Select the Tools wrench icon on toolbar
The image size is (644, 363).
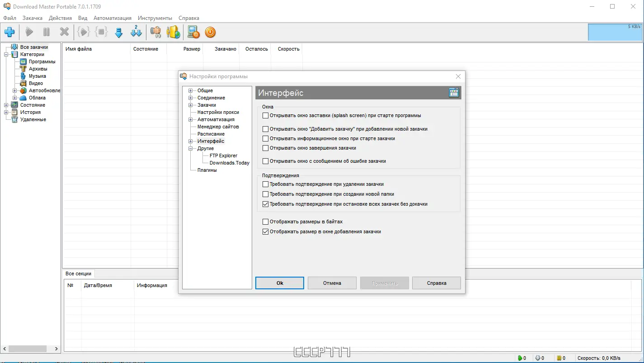click(x=155, y=32)
